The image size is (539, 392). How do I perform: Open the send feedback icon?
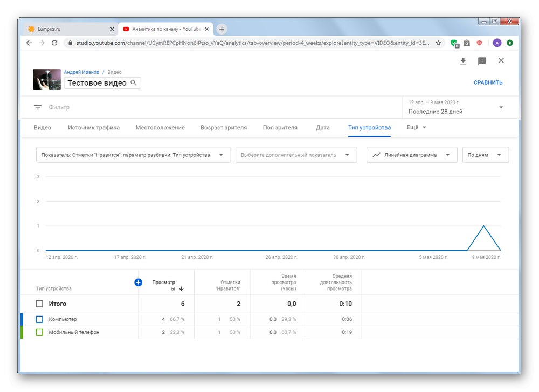[482, 61]
